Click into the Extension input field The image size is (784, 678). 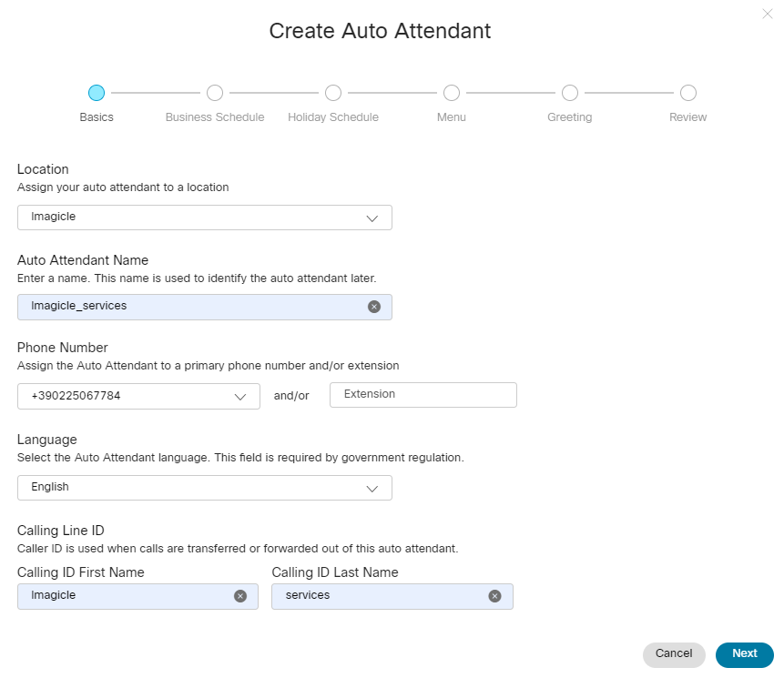tap(423, 395)
